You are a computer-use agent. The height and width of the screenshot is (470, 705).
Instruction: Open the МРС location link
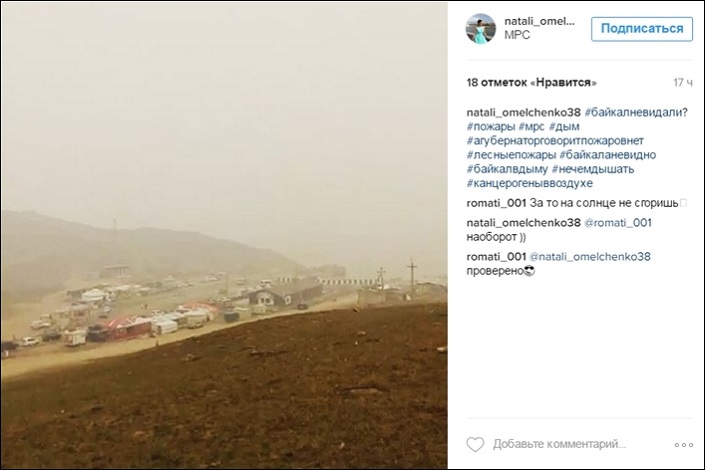(517, 35)
